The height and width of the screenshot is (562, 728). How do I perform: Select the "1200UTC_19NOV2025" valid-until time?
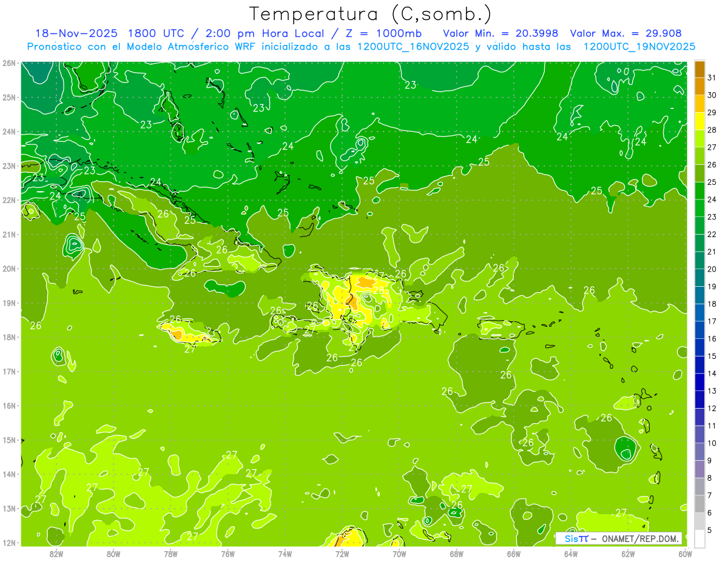click(x=639, y=47)
